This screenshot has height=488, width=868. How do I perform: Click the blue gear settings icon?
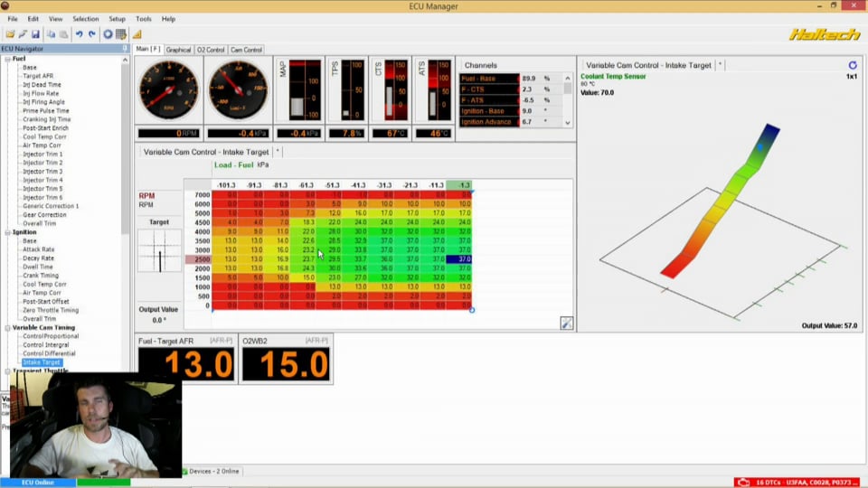point(108,34)
